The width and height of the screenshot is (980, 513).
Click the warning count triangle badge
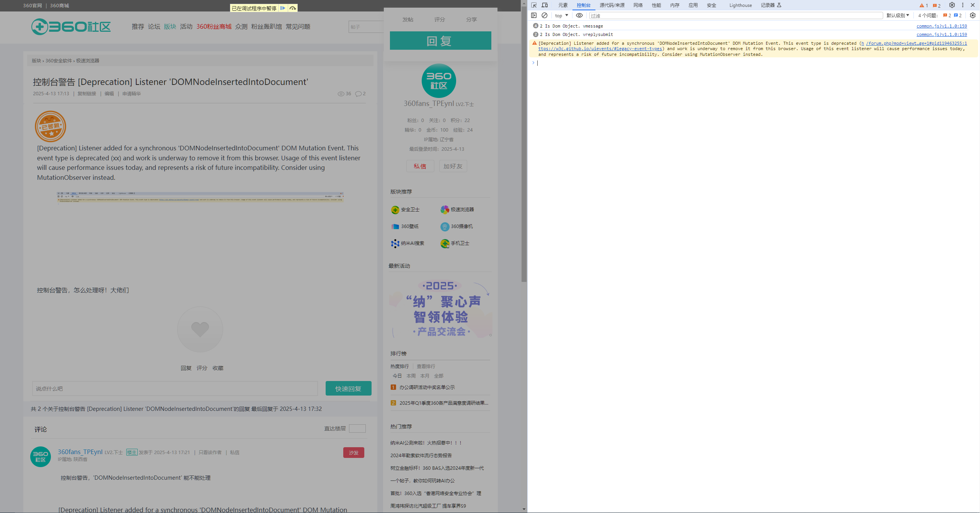click(923, 5)
